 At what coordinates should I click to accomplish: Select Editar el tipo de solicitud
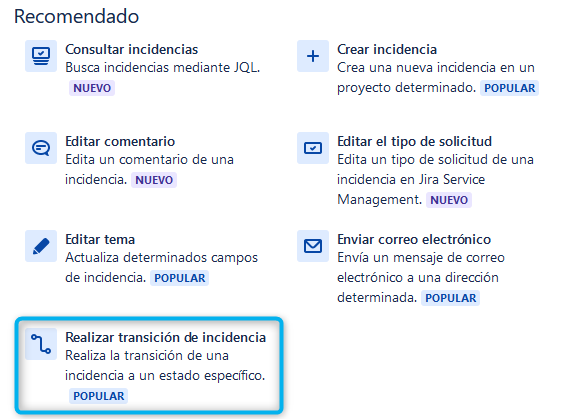point(414,141)
